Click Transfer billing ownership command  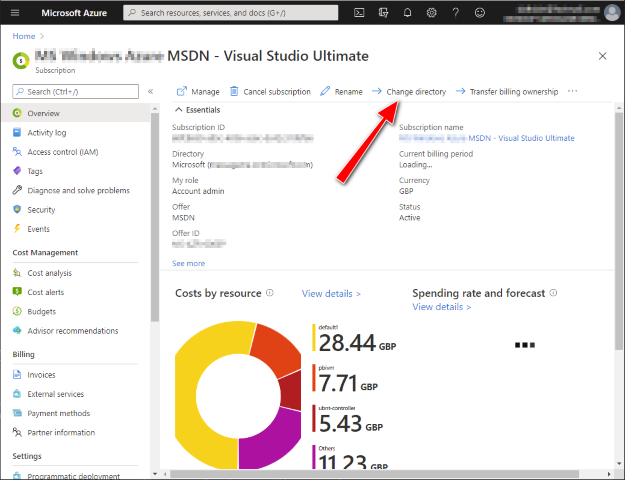507,92
